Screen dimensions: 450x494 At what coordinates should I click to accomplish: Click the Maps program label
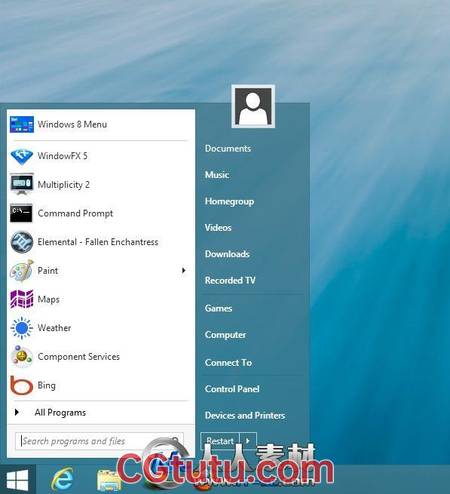(x=49, y=299)
